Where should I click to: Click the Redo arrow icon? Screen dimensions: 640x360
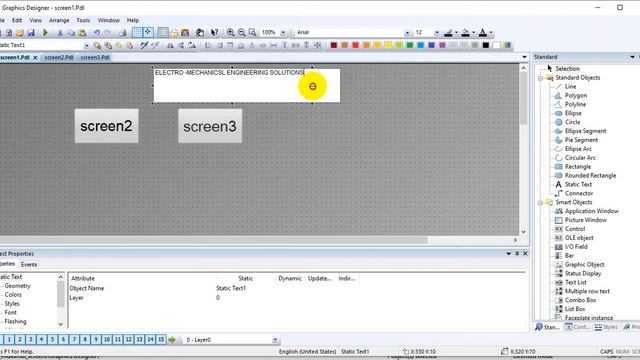tap(107, 33)
